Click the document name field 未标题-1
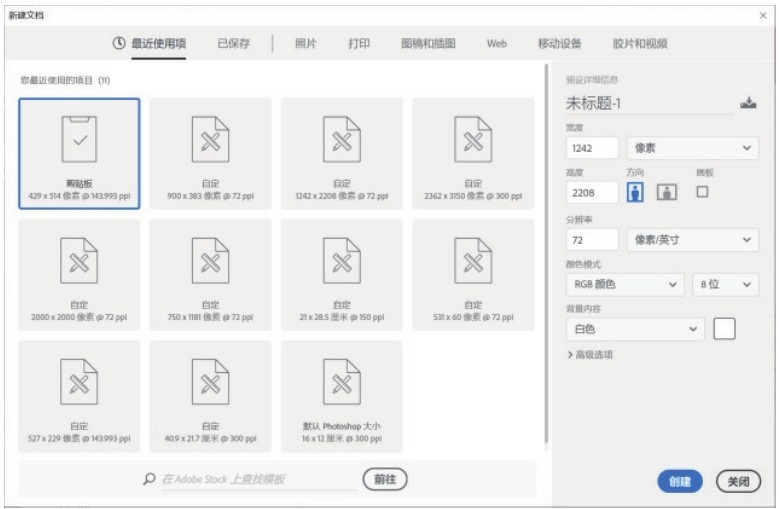This screenshot has width=779, height=509. pos(650,104)
